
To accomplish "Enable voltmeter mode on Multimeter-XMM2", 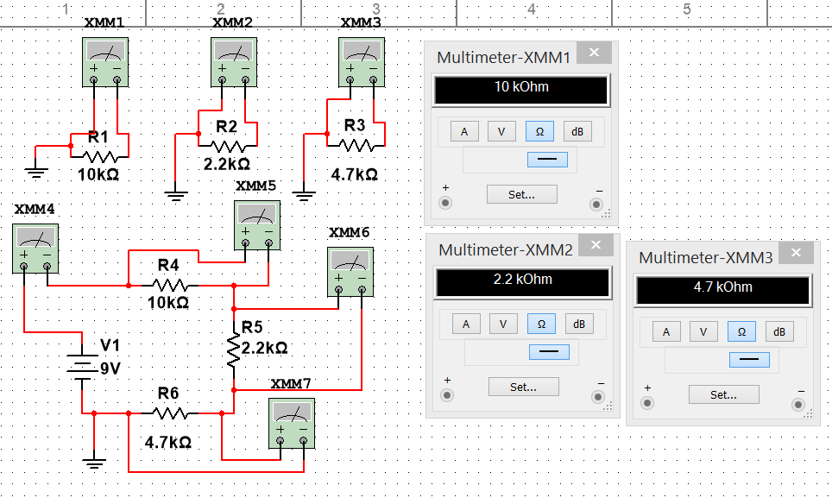I will 503,324.
